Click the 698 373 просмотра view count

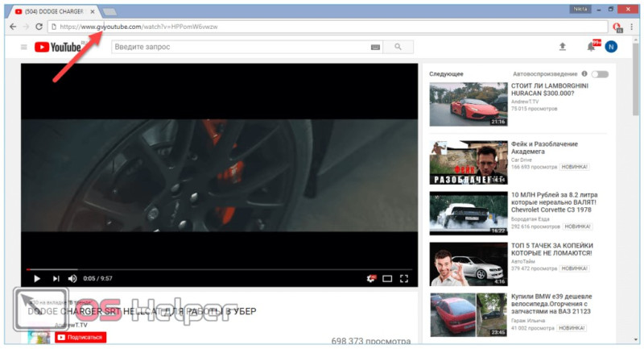[x=371, y=341]
